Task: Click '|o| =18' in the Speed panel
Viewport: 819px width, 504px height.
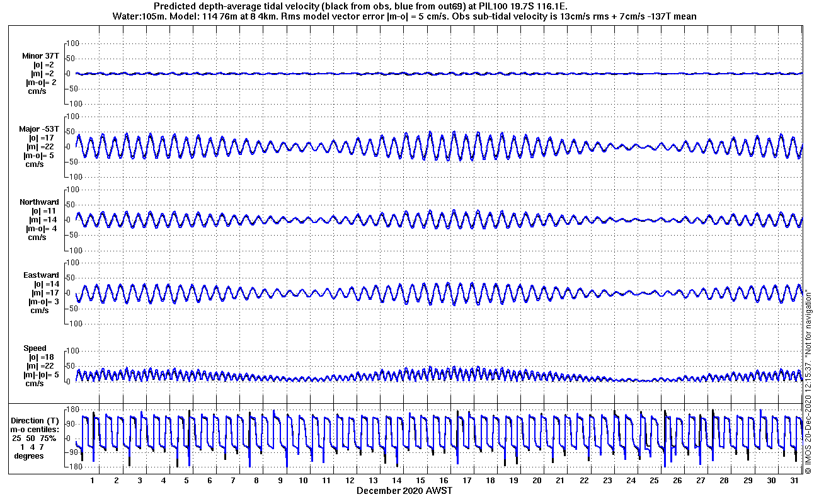Action: (x=43, y=357)
